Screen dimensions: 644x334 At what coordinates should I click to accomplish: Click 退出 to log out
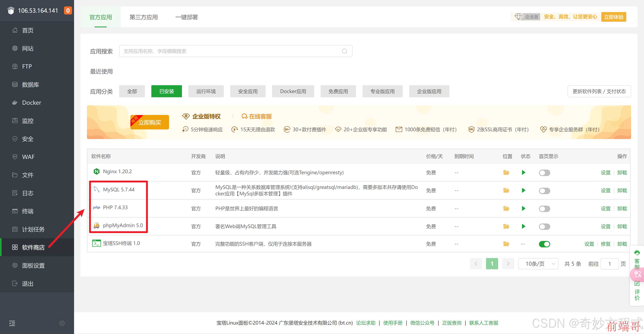pyautogui.click(x=37, y=284)
